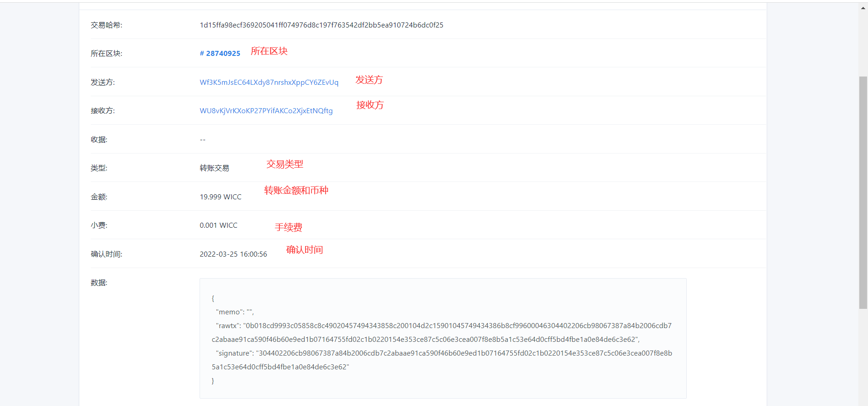Image resolution: width=868 pixels, height=406 pixels.
Task: Click the transfer amount 19.999 WICC
Action: [220, 197]
